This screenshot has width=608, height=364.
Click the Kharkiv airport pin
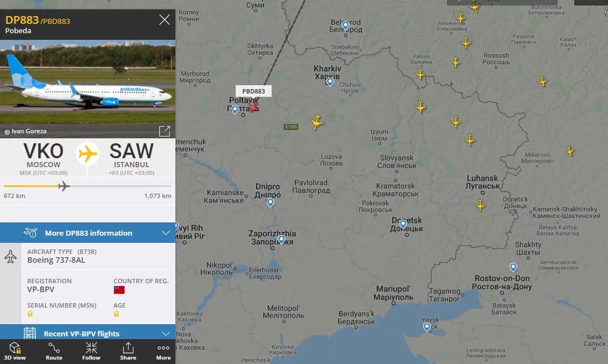[x=330, y=82]
